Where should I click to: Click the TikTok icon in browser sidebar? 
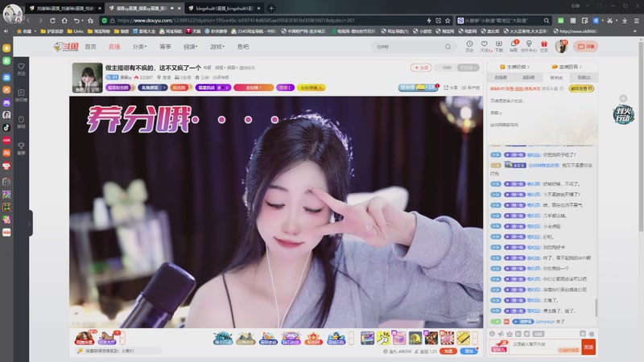click(x=6, y=127)
